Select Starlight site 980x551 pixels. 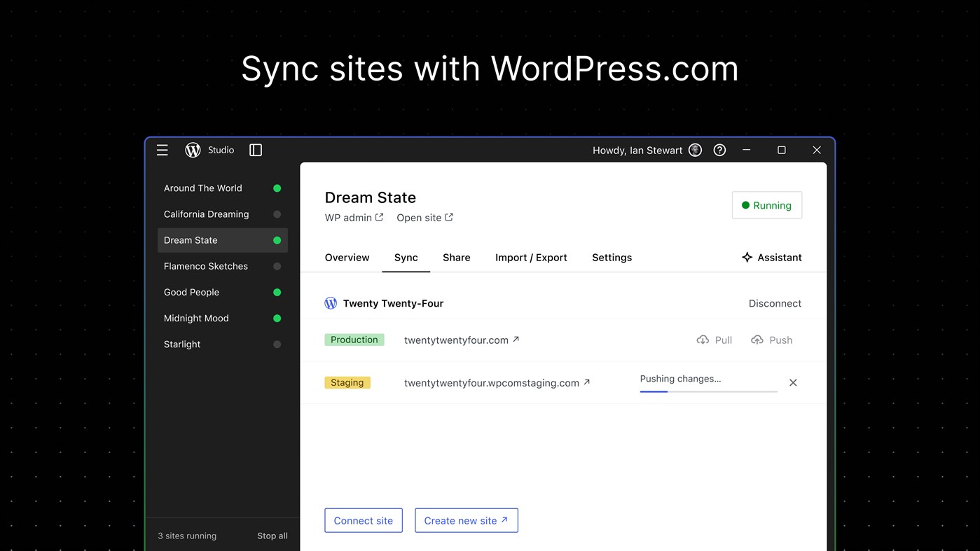click(x=223, y=344)
